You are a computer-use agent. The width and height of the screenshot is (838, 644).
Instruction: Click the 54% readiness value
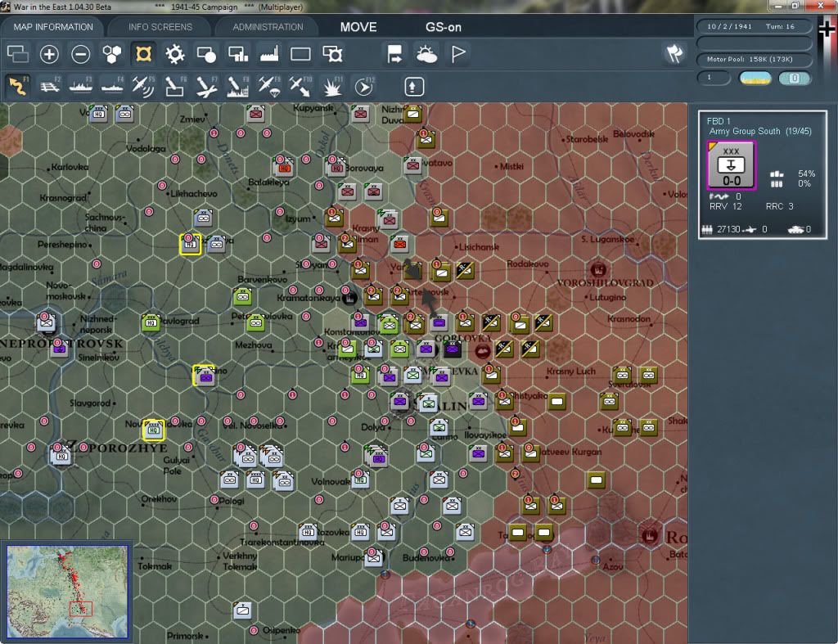click(806, 173)
